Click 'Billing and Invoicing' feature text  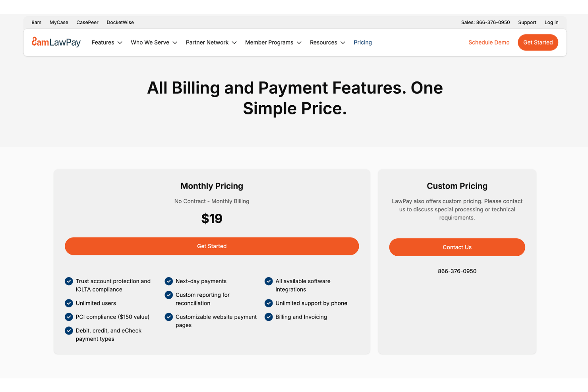301,317
